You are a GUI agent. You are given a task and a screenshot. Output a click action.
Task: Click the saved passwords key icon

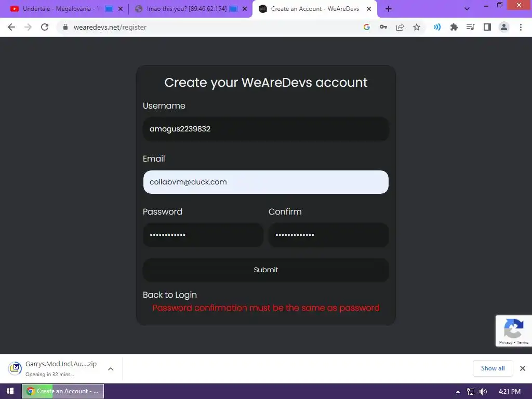383,27
